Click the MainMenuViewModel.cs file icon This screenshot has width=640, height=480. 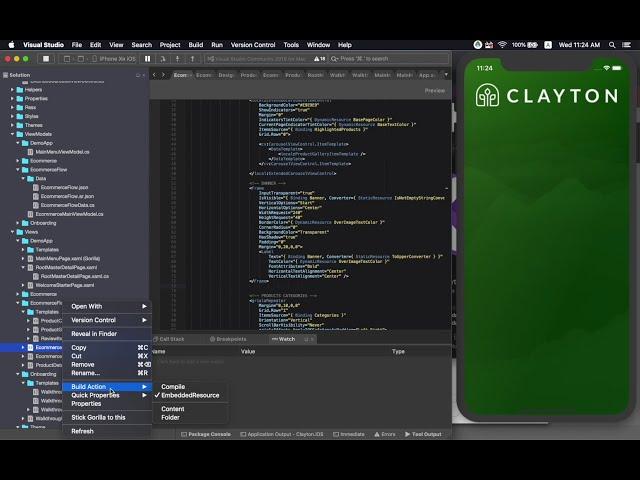tap(30, 152)
